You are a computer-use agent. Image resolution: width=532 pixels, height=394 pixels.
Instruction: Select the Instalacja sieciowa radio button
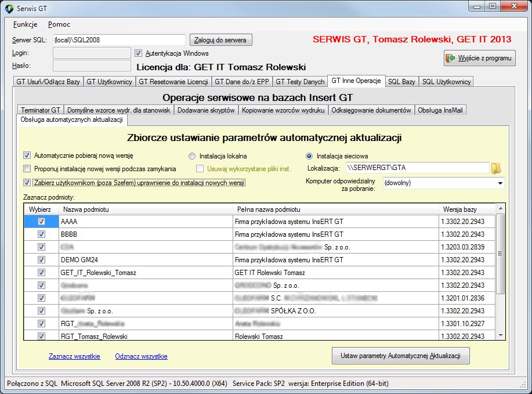[309, 156]
